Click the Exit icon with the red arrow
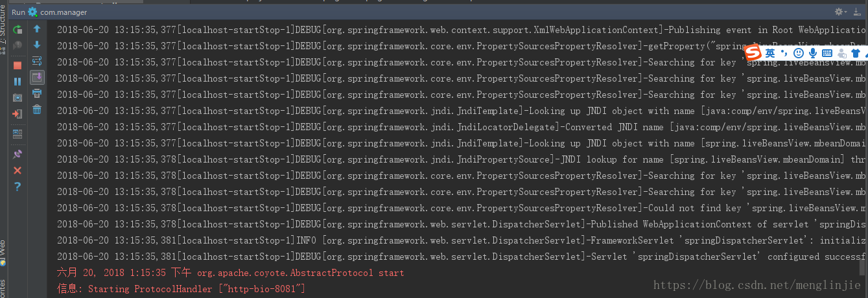 tap(18, 114)
